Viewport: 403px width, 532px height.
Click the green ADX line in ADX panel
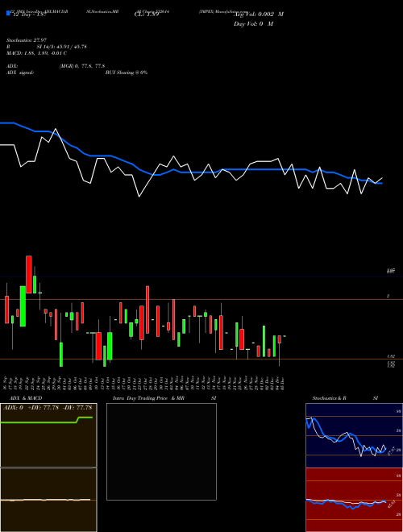47,421
